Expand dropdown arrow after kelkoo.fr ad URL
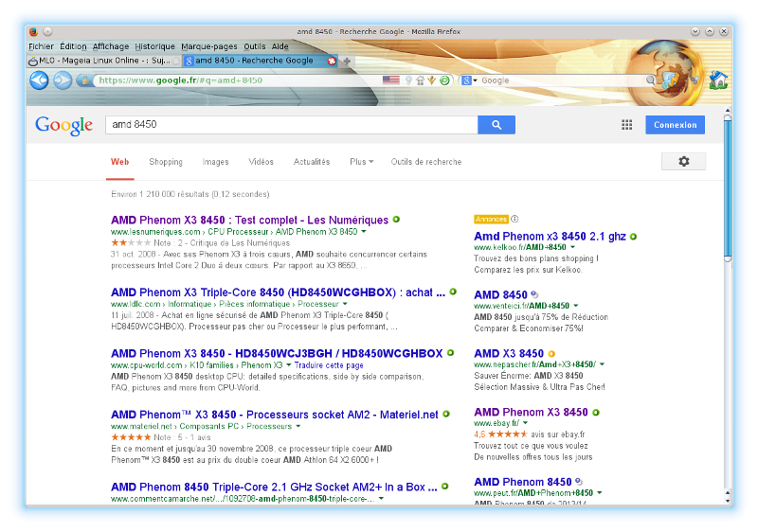The width and height of the screenshot is (758, 532). point(573,247)
